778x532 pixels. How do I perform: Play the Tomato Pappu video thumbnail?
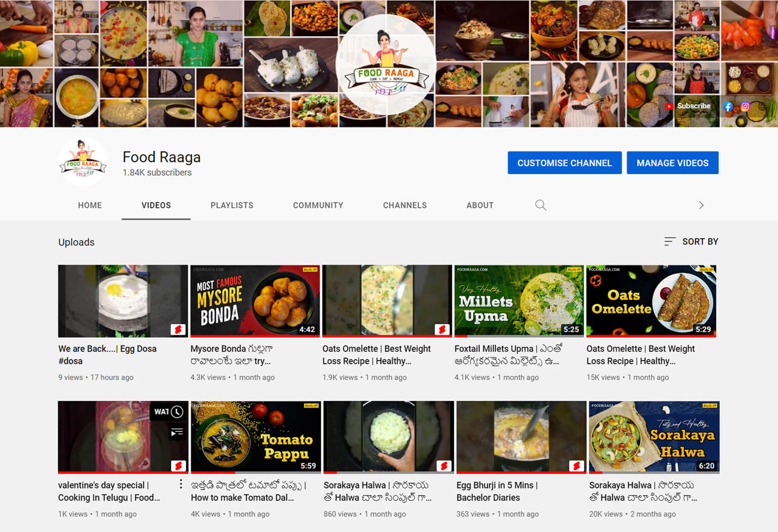pyautogui.click(x=256, y=437)
